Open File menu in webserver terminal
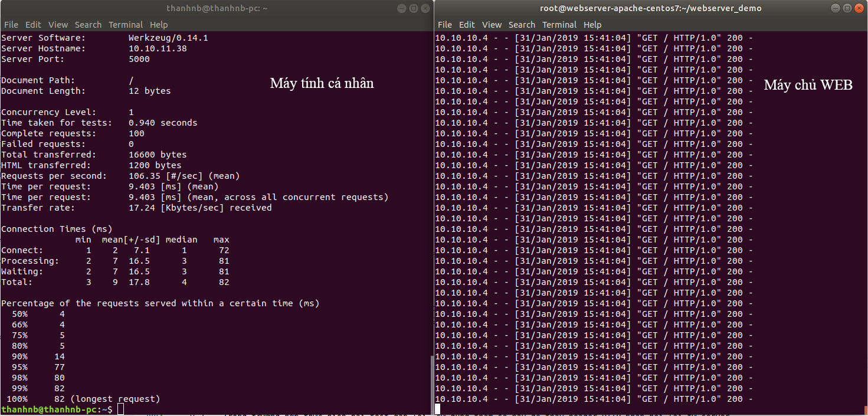 click(x=445, y=25)
